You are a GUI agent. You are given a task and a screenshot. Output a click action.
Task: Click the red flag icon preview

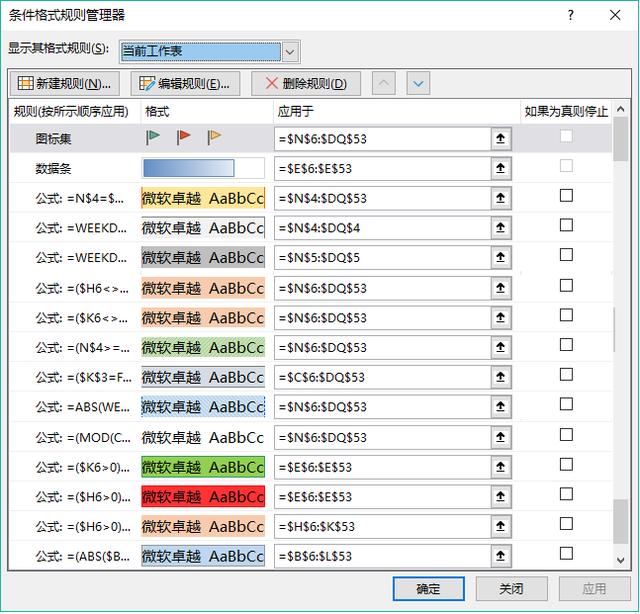183,137
